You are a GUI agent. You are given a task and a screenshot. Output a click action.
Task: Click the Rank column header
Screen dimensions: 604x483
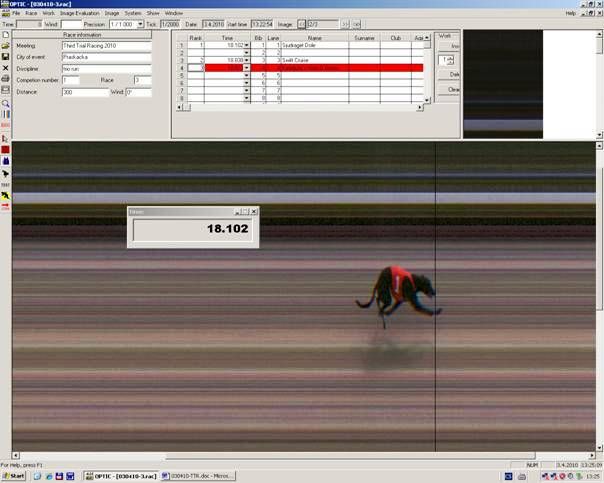196,38
